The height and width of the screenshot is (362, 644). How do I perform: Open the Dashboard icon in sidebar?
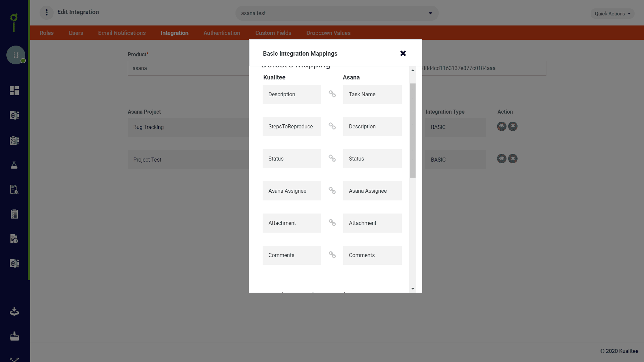tap(14, 90)
